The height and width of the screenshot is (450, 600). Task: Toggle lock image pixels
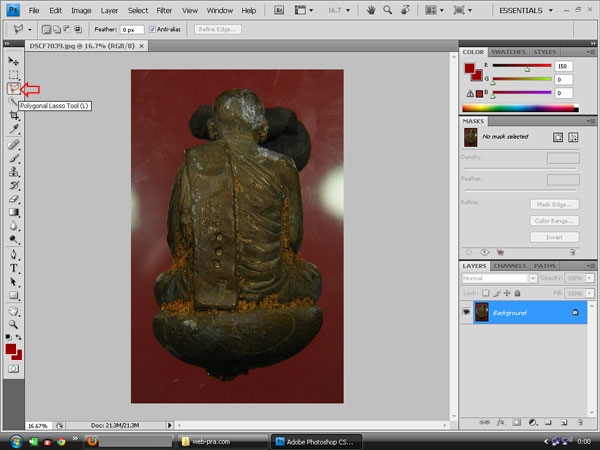click(x=496, y=293)
